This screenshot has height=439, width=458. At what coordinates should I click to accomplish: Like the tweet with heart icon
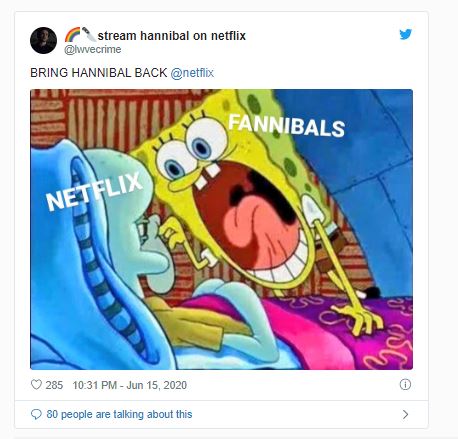36,385
